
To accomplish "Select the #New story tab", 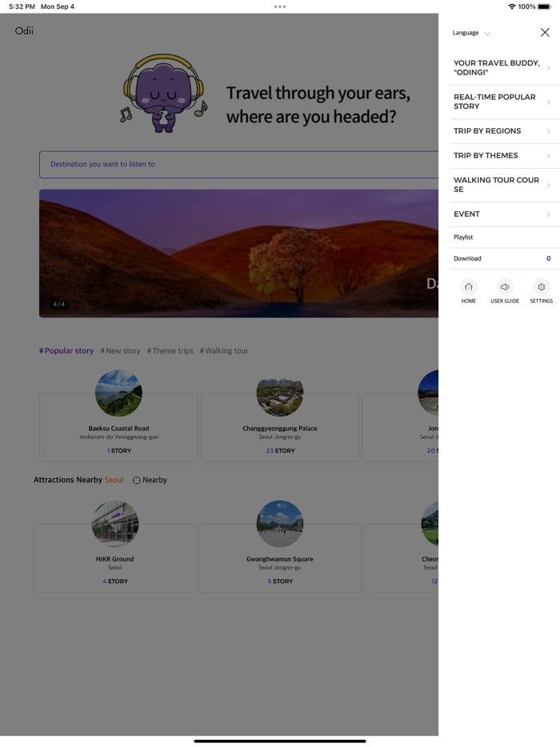I will (121, 351).
